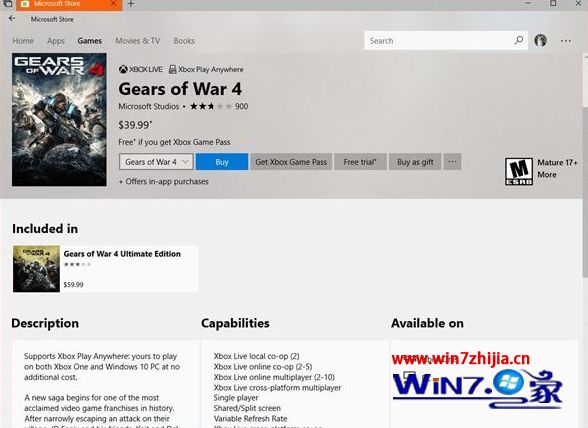The width and height of the screenshot is (588, 428).
Task: Focus the Search input field
Action: 439,41
